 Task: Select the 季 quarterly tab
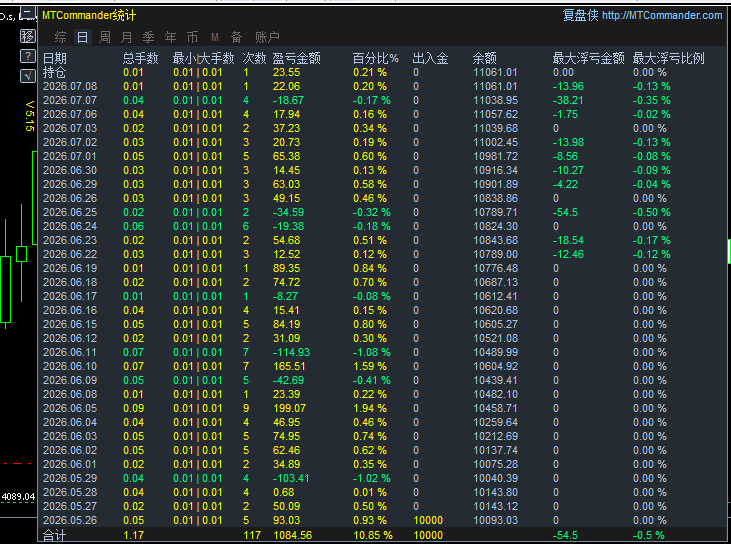point(148,37)
